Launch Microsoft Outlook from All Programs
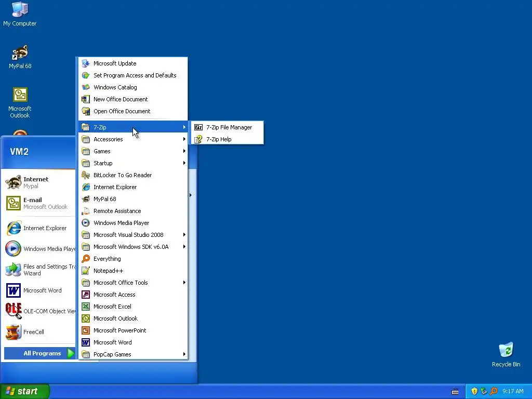The width and height of the screenshot is (532, 399). tap(133, 318)
